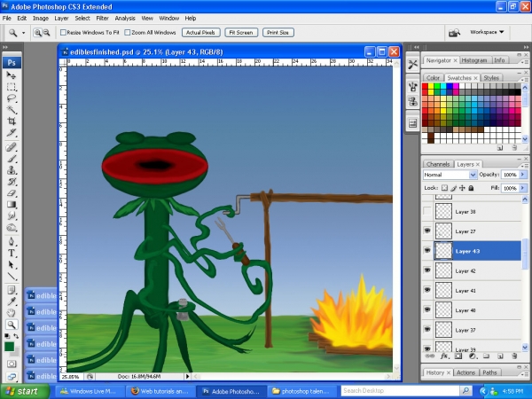
Task: Select the Blur tool
Action: tap(12, 215)
